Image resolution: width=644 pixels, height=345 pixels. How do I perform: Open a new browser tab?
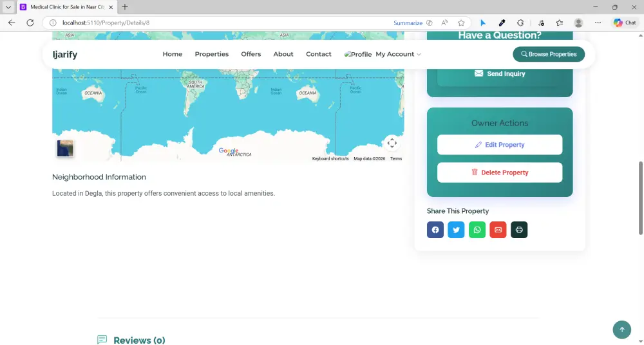pos(125,7)
